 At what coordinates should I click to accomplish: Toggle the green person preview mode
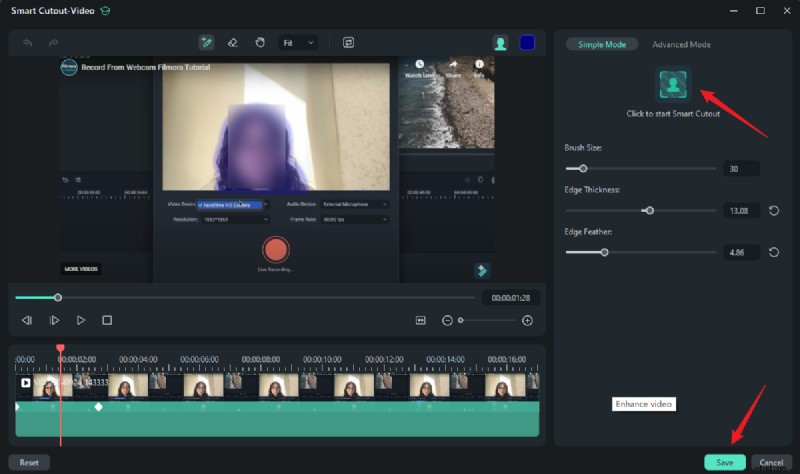coord(501,43)
